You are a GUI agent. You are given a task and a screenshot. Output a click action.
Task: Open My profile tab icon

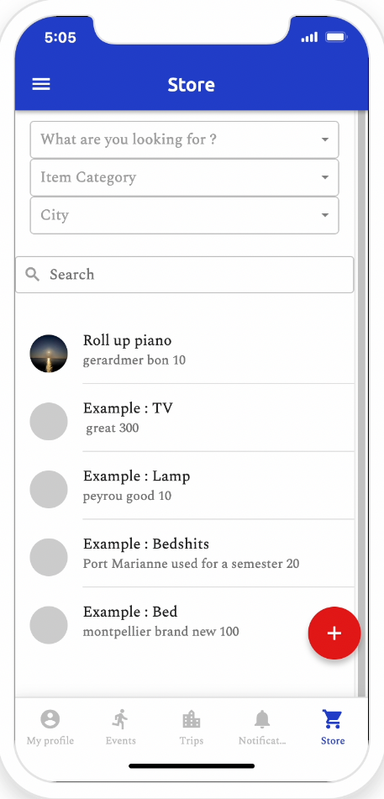50,719
